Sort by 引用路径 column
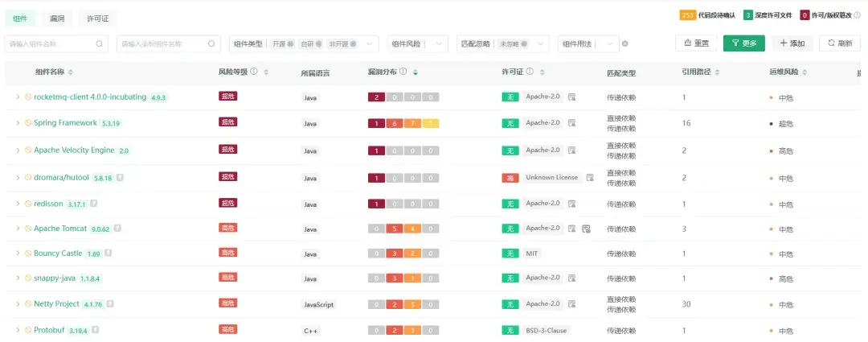 coord(718,72)
